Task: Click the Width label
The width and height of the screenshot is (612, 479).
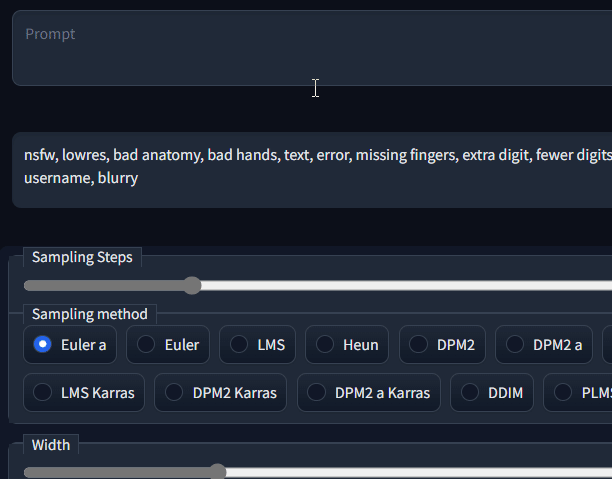Action: [51, 445]
